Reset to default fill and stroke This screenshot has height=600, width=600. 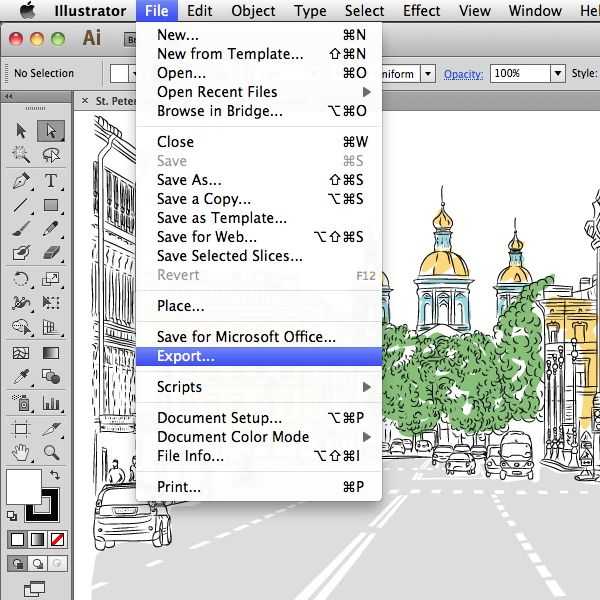pyautogui.click(x=12, y=516)
